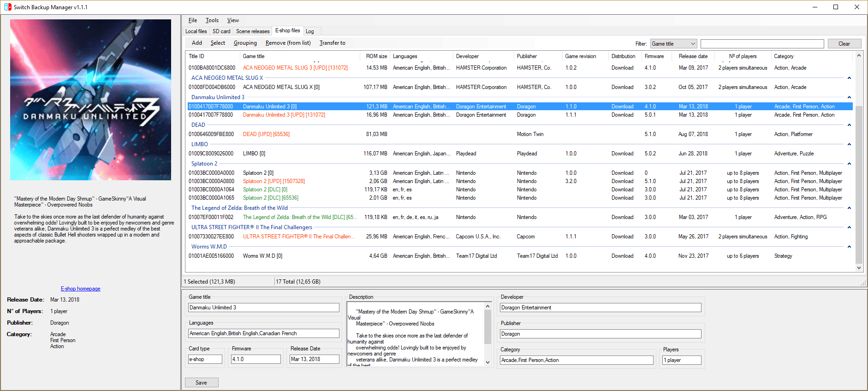Viewport: 868px width, 391px height.
Task: Collapse the Splatoon 2 group
Action: (x=849, y=164)
